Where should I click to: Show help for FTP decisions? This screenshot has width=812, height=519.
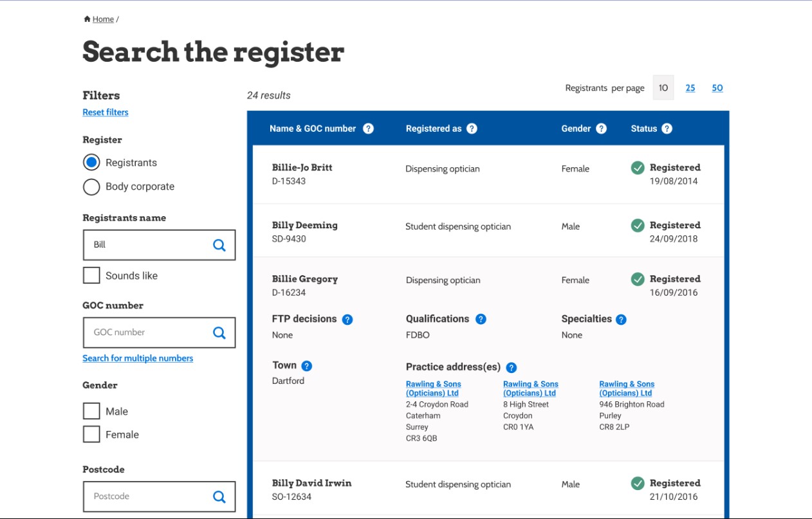pyautogui.click(x=347, y=320)
